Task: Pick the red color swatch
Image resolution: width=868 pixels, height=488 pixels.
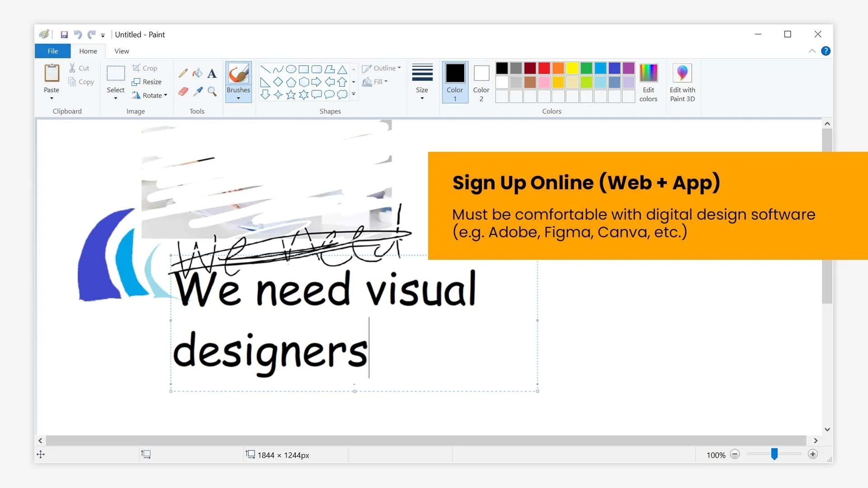Action: (x=544, y=68)
